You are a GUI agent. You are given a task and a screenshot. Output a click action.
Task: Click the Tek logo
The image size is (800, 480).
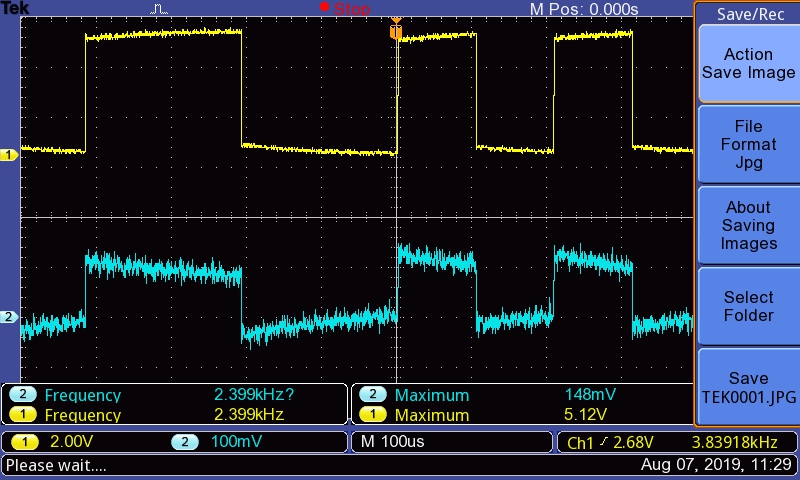(x=16, y=9)
